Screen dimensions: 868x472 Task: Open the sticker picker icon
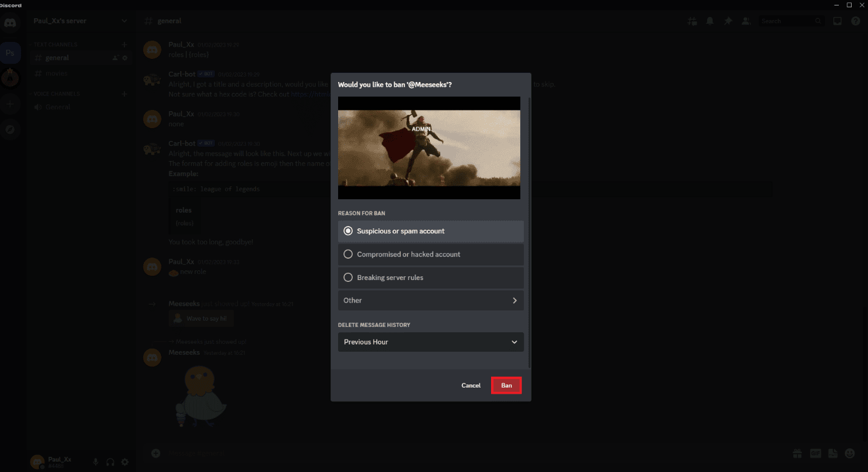833,453
